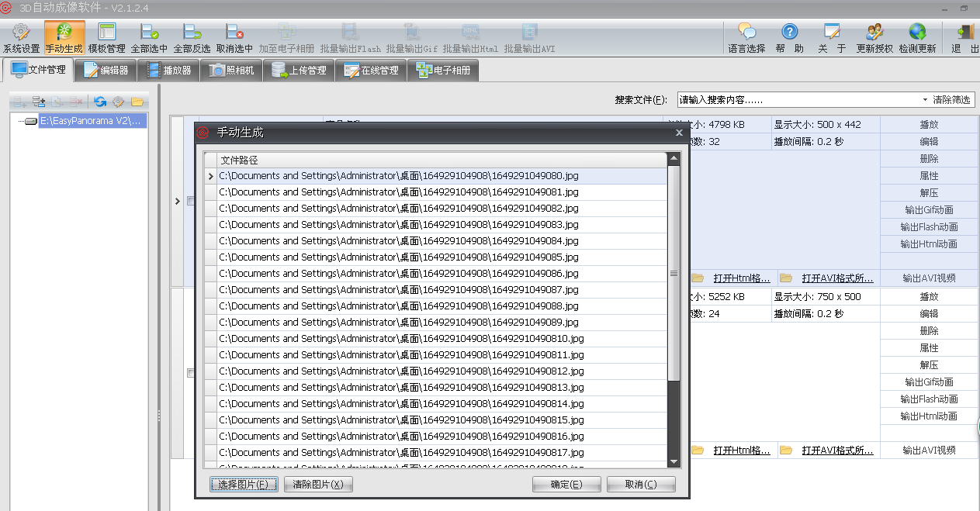Open the search file dropdown arrow
Screen dimensions: 980x511
tap(924, 100)
